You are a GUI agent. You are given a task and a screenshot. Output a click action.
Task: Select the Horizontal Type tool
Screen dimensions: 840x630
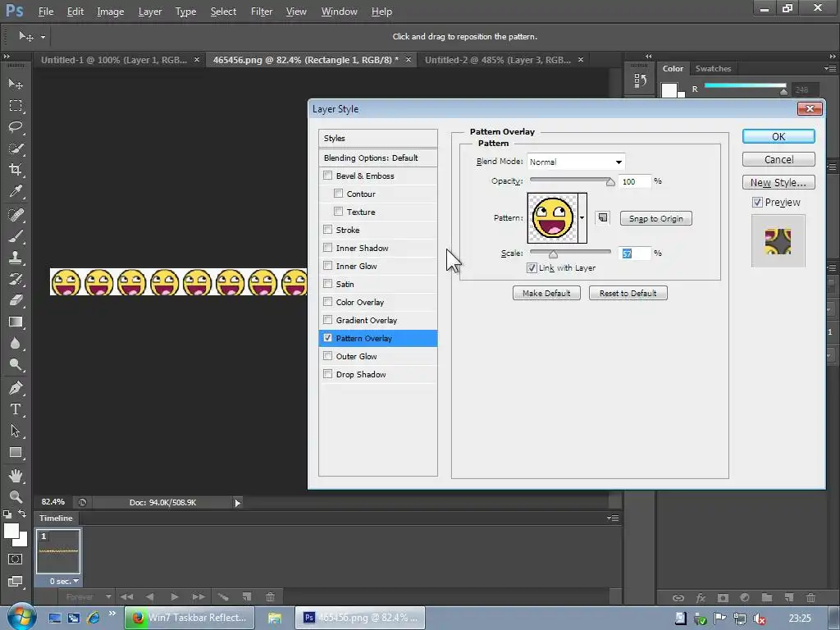[x=16, y=409]
